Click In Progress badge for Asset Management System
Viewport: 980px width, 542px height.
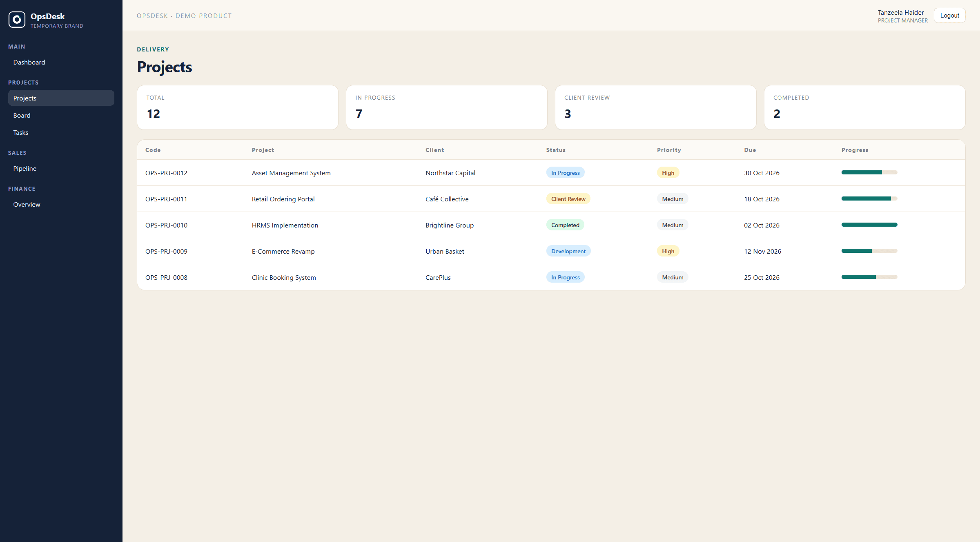[566, 173]
